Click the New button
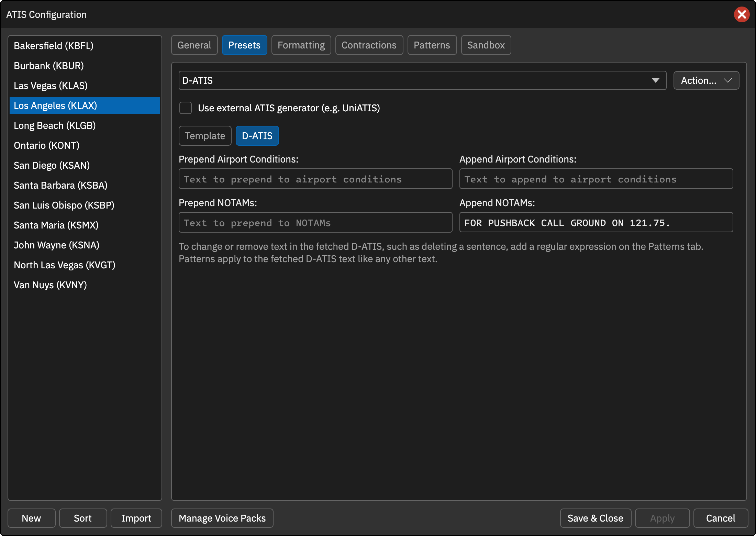Image resolution: width=756 pixels, height=536 pixels. tap(31, 518)
